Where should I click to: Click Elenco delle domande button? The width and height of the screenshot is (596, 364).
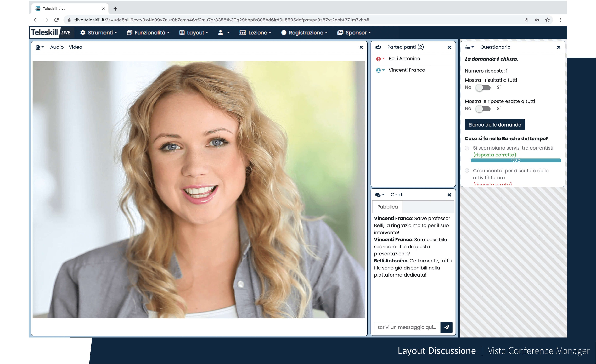click(x=495, y=125)
